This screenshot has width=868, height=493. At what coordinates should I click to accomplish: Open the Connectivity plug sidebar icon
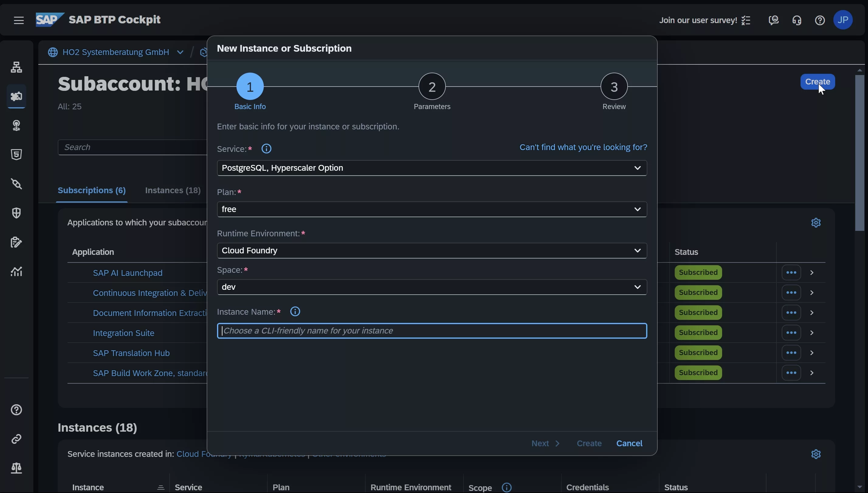point(16,184)
